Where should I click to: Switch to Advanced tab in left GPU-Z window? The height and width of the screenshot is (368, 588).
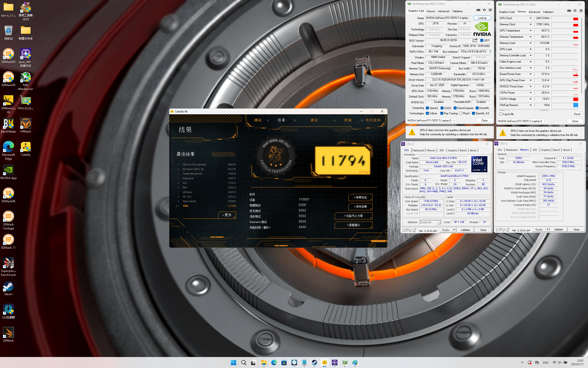(444, 11)
